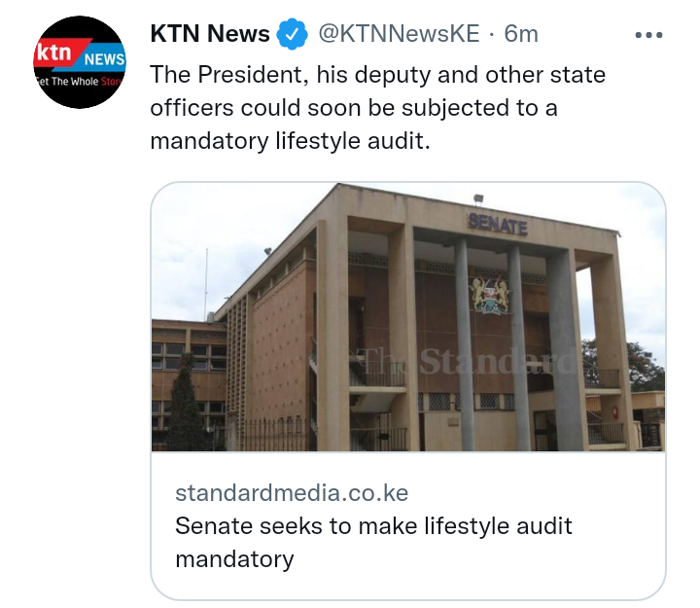Click the 6m timestamp
This screenshot has width=700, height=608.
521,34
